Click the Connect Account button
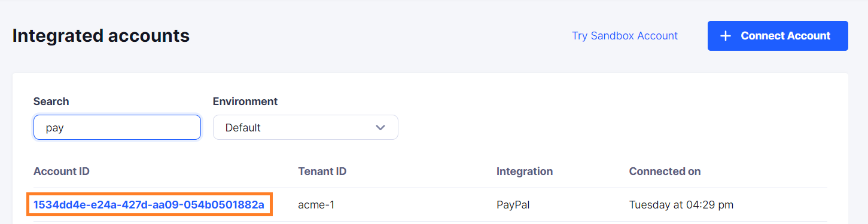Screen dimensions: 868x224 pyautogui.click(x=778, y=36)
